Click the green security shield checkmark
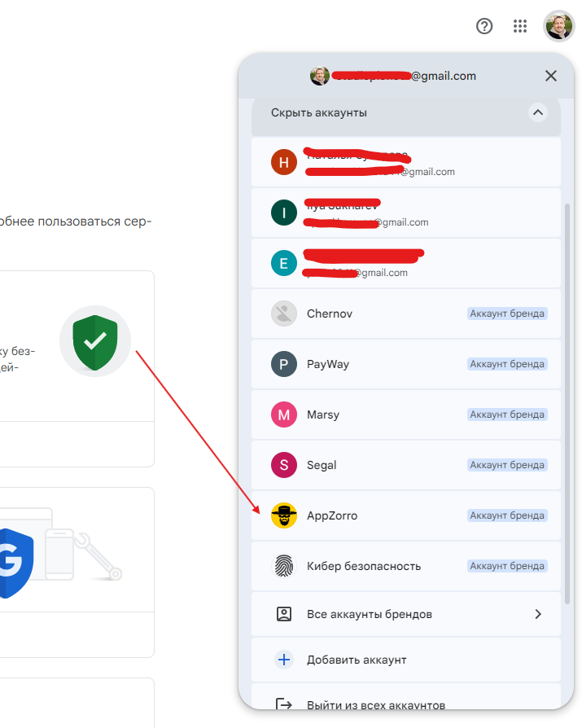Screen dimensions: 582x728 pyautogui.click(x=95, y=341)
